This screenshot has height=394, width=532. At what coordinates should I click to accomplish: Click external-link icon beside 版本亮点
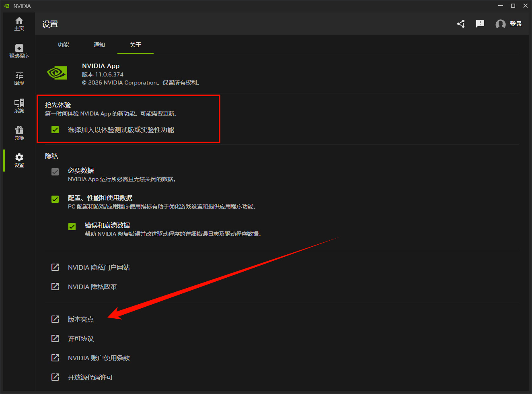[55, 319]
